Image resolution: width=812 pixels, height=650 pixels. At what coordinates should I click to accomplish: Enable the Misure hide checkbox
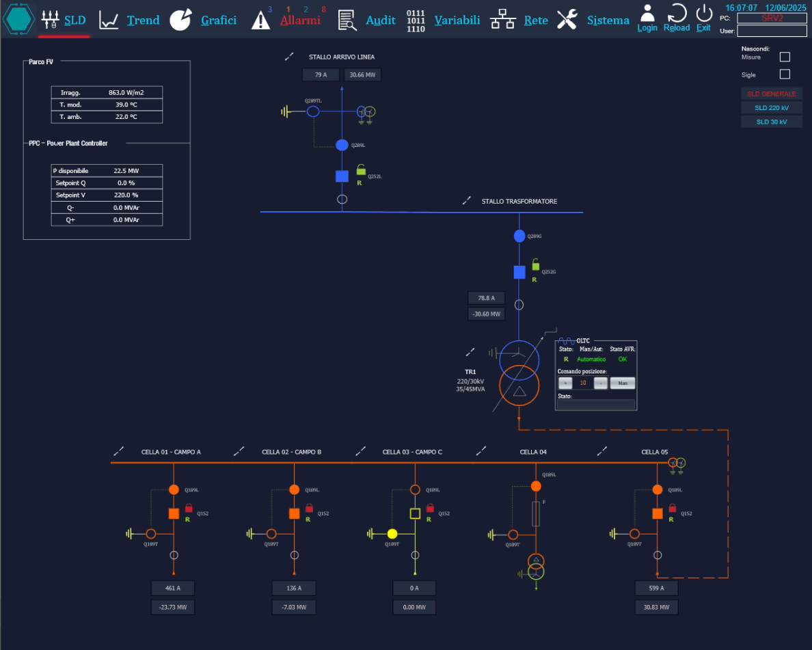point(785,57)
